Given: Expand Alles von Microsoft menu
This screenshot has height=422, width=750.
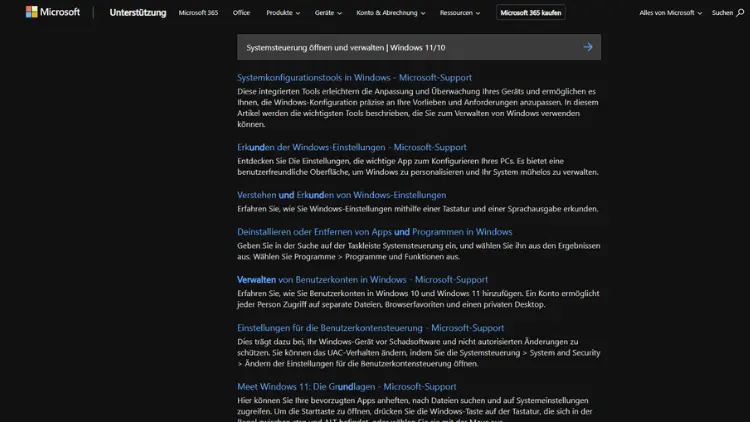Looking at the screenshot, I should click(670, 13).
